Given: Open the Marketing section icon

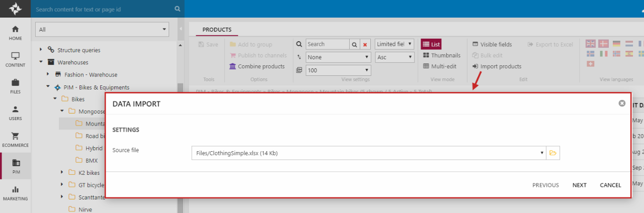Looking at the screenshot, I should coord(15,193).
